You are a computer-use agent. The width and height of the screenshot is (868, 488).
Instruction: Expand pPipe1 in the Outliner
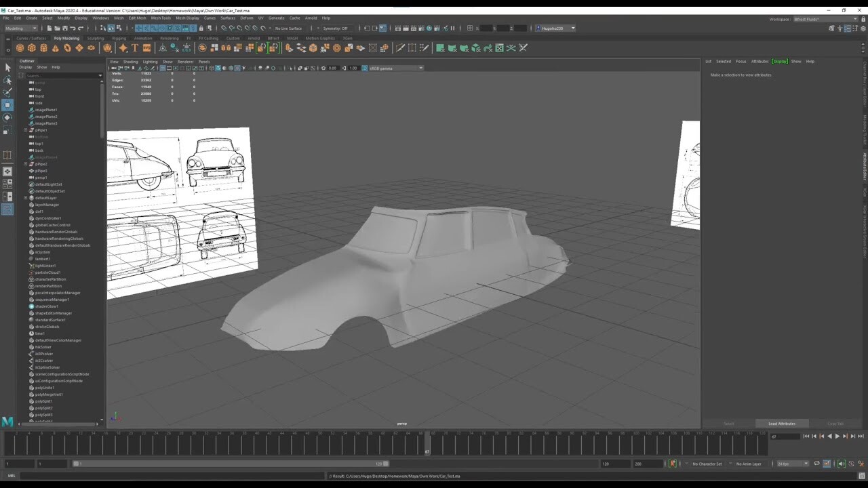pyautogui.click(x=25, y=130)
